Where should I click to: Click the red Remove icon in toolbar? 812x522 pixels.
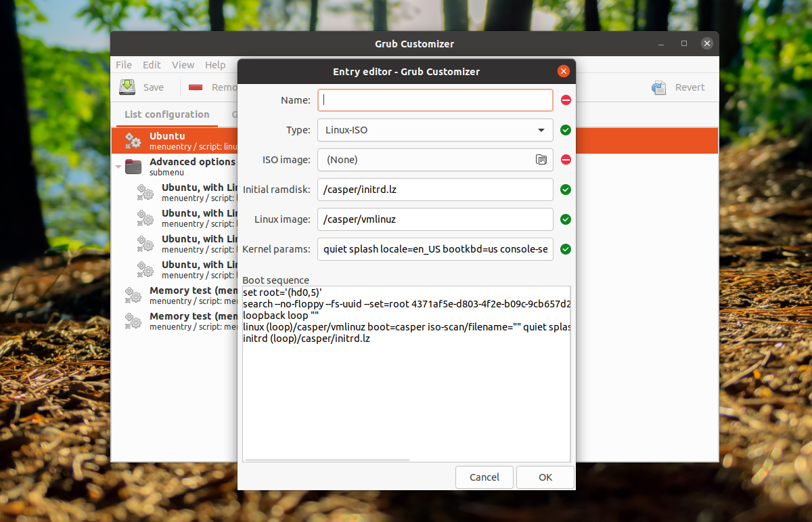click(196, 87)
